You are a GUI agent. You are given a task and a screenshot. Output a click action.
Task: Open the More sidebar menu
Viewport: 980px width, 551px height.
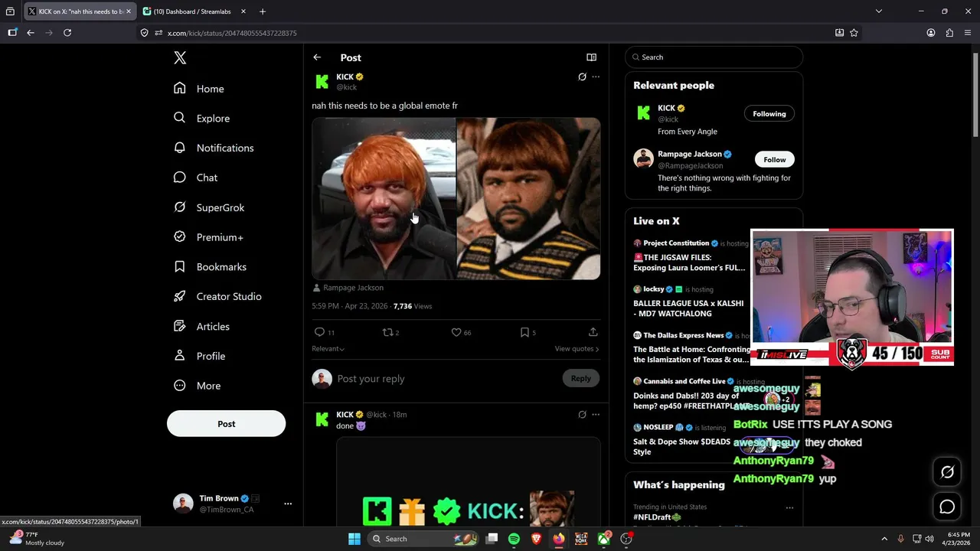[198, 386]
